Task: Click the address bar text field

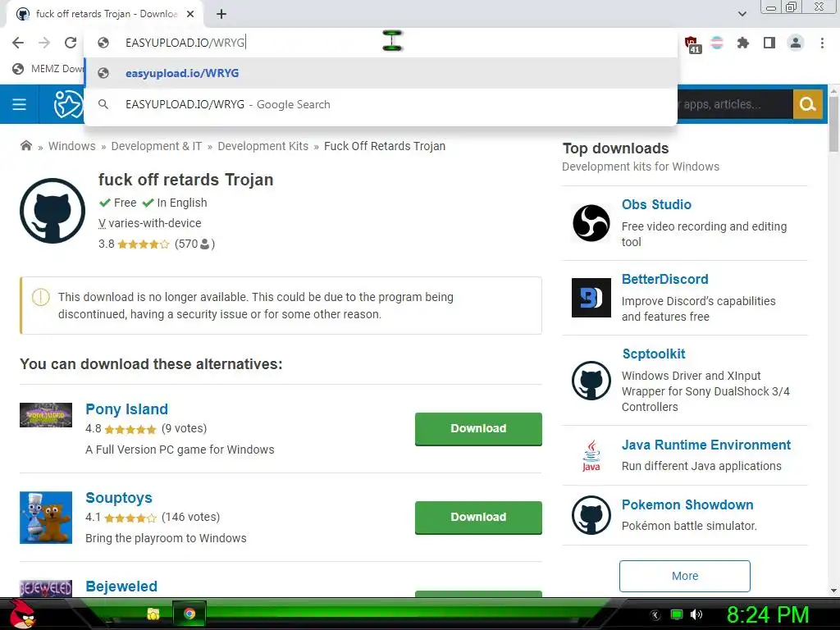Action: point(381,43)
